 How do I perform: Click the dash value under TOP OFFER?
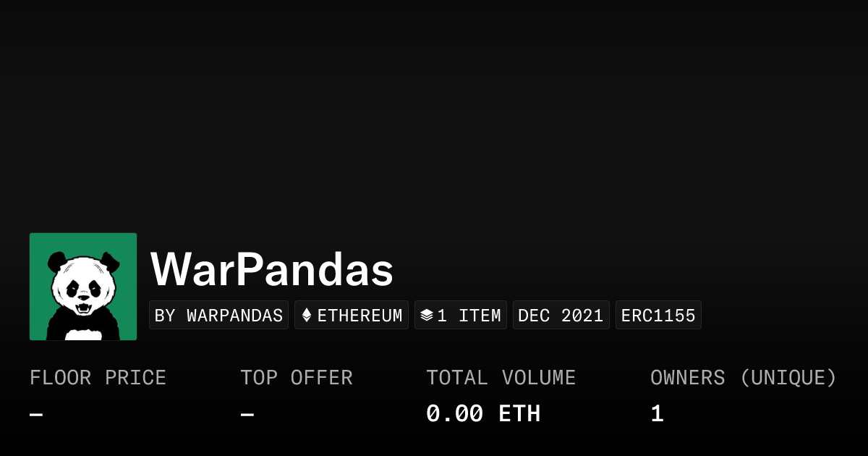pyautogui.click(x=247, y=415)
